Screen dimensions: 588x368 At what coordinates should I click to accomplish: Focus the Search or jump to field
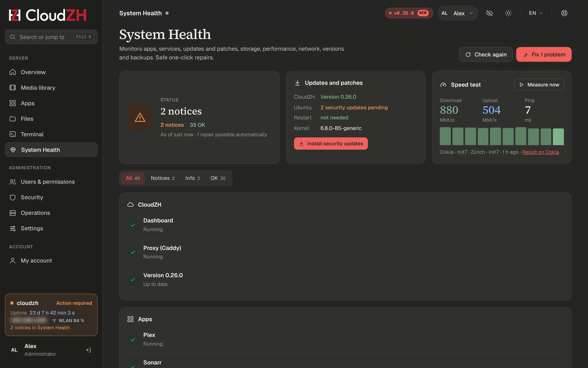(51, 37)
